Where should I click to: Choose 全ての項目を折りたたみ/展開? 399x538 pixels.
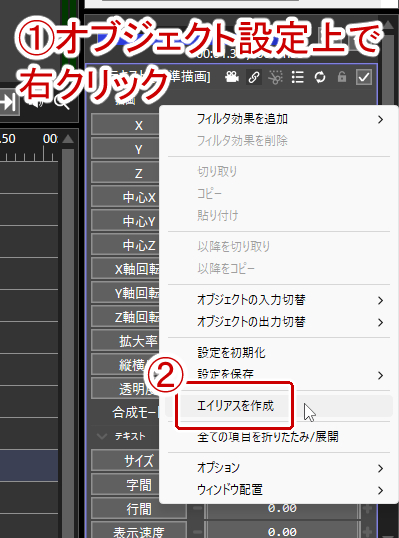279,437
